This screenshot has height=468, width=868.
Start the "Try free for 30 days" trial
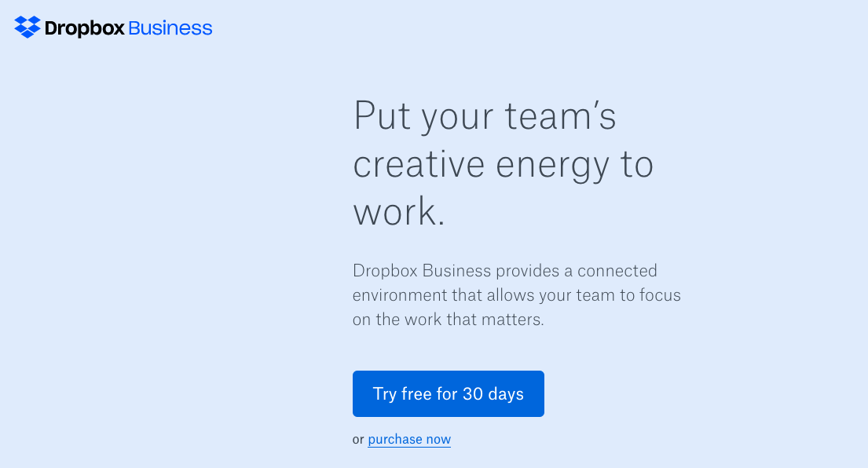coord(449,394)
